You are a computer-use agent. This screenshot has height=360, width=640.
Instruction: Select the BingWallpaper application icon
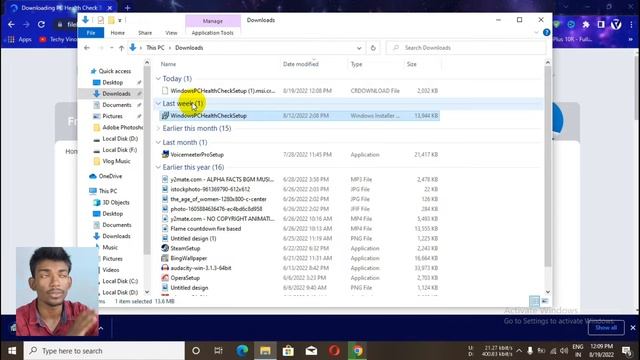(x=165, y=258)
